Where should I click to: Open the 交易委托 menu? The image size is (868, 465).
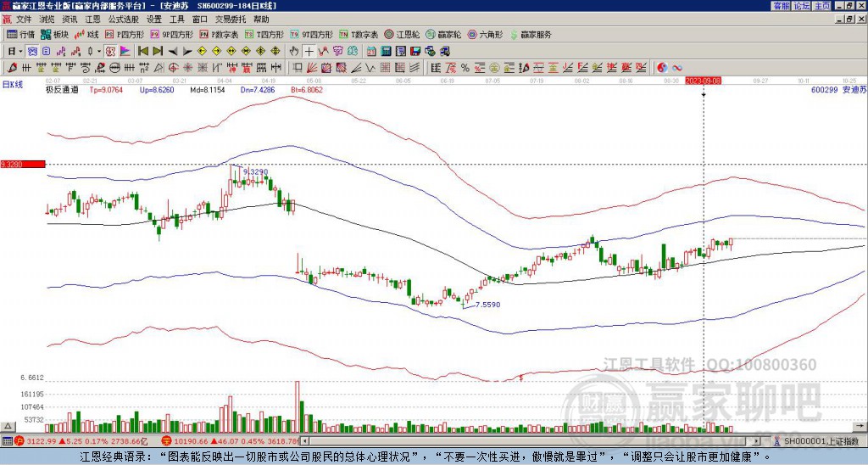pos(231,20)
